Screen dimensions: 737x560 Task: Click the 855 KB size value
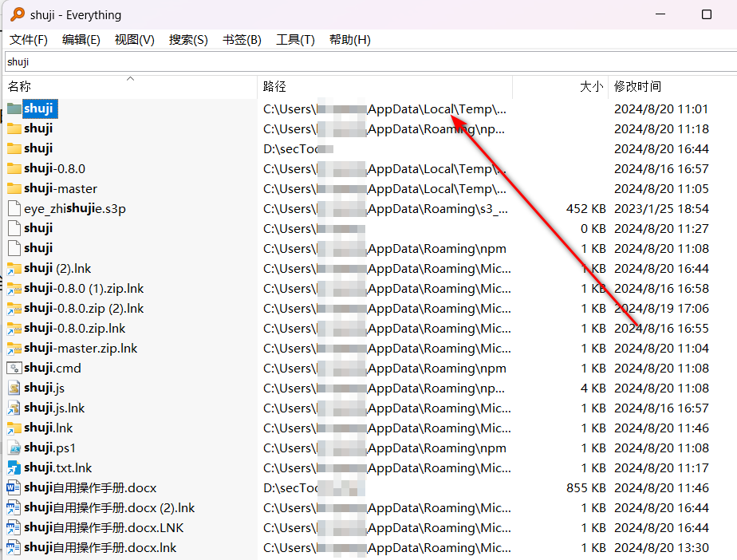coord(585,487)
